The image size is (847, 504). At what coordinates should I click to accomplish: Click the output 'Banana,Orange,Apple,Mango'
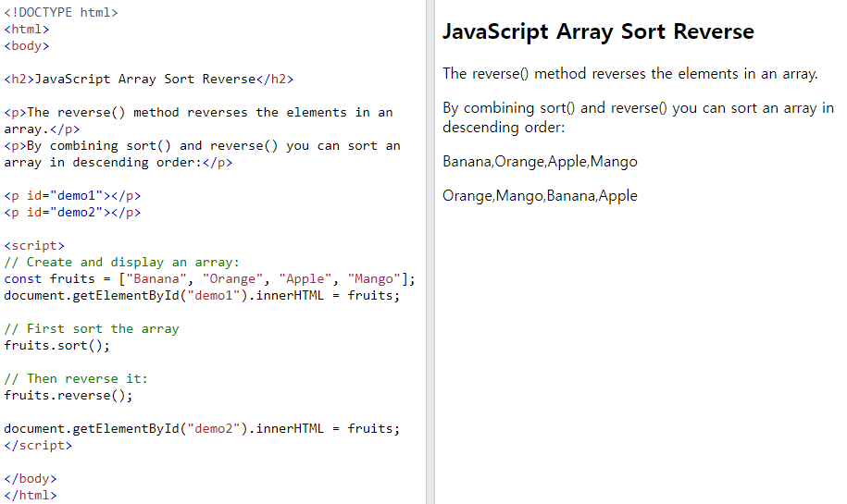(540, 161)
